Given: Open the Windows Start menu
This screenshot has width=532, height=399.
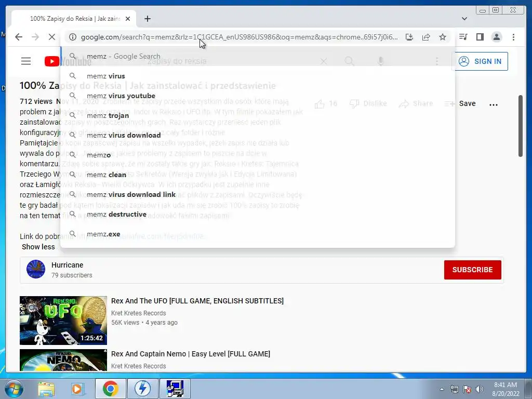Looking at the screenshot, I should [x=14, y=389].
